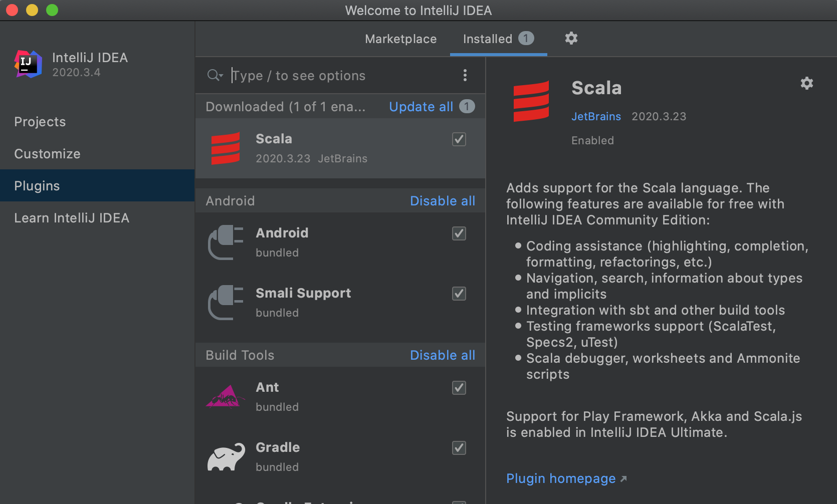The width and height of the screenshot is (837, 504).
Task: Click Disable all for Build Tools group
Action: [443, 355]
